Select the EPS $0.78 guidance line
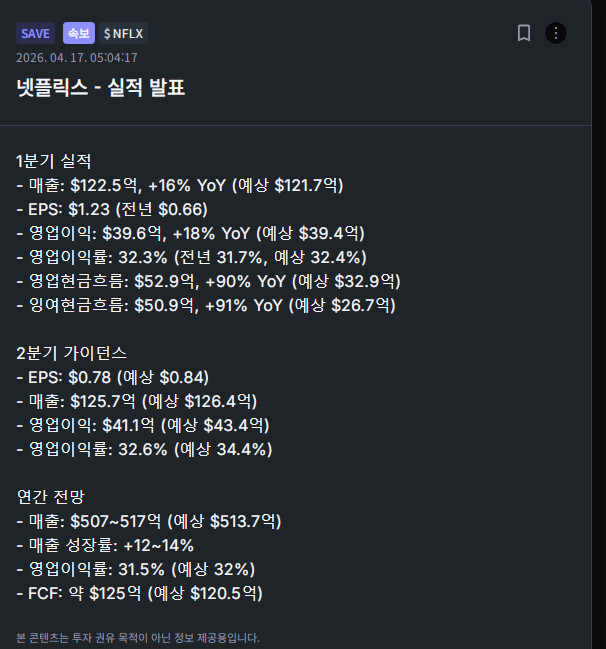This screenshot has width=606, height=649. point(113,377)
